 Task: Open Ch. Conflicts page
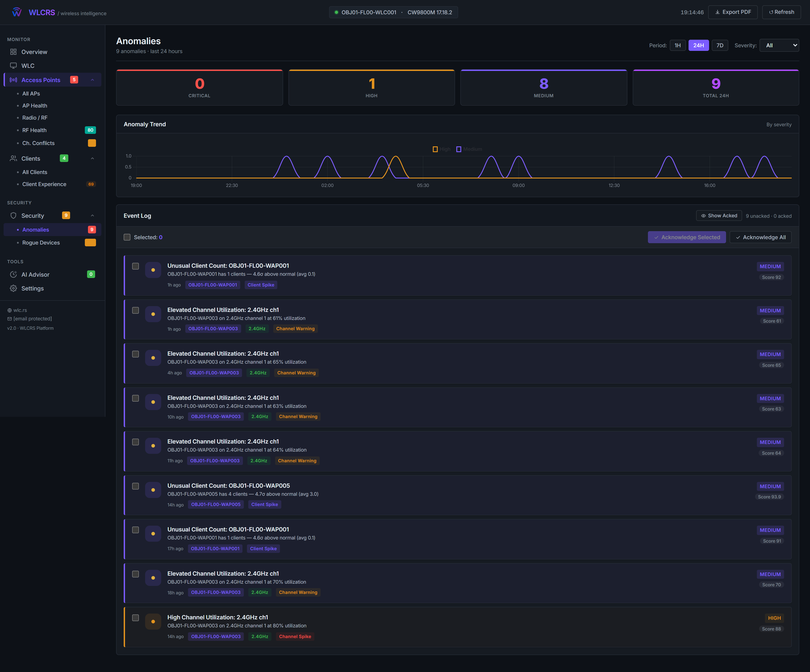pyautogui.click(x=39, y=143)
